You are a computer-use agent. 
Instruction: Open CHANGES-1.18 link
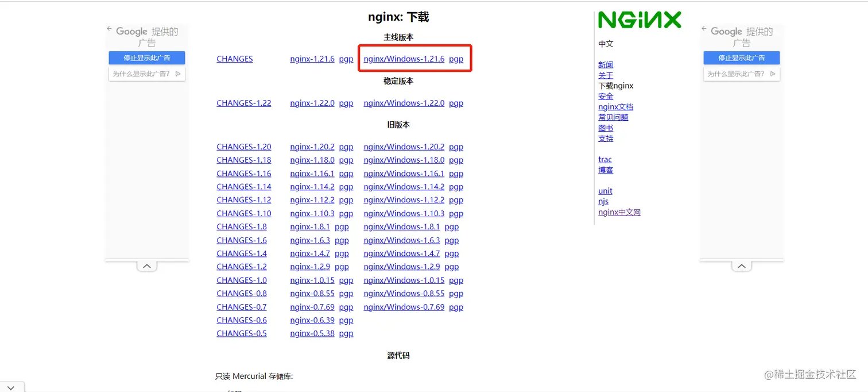[244, 160]
